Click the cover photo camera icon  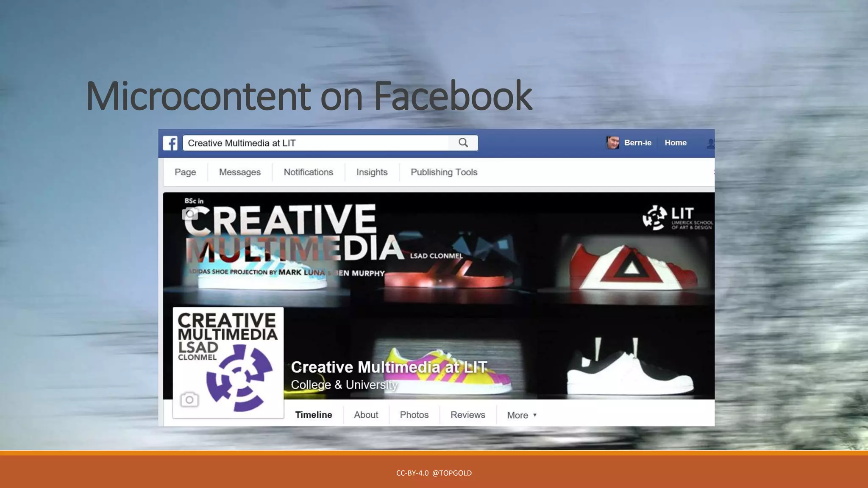190,213
